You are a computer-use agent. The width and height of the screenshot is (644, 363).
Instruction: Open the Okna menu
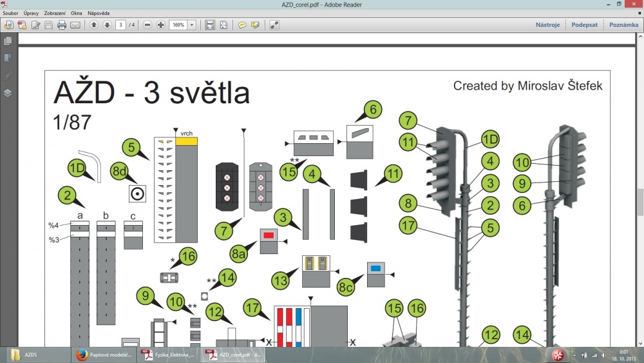[77, 13]
